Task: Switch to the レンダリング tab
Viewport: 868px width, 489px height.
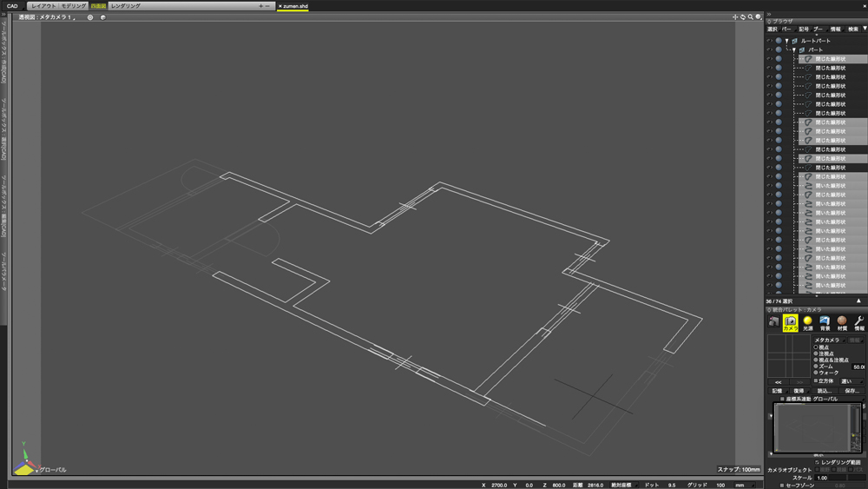Action: 126,6
